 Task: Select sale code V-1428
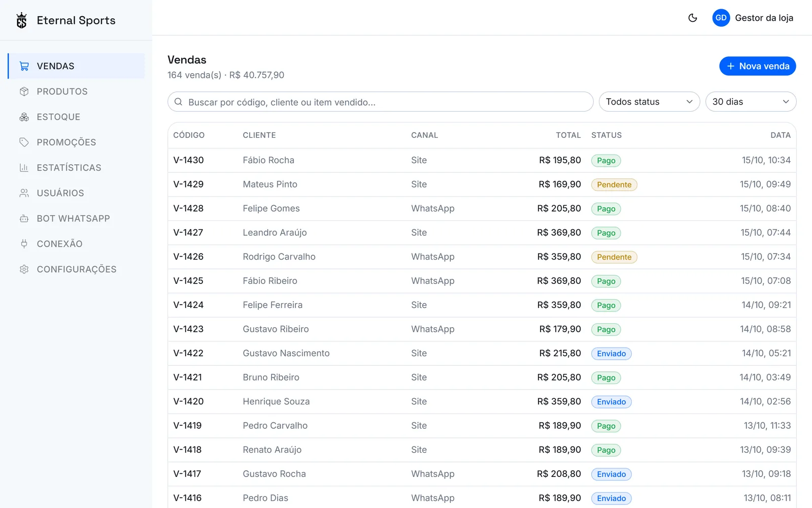[188, 208]
